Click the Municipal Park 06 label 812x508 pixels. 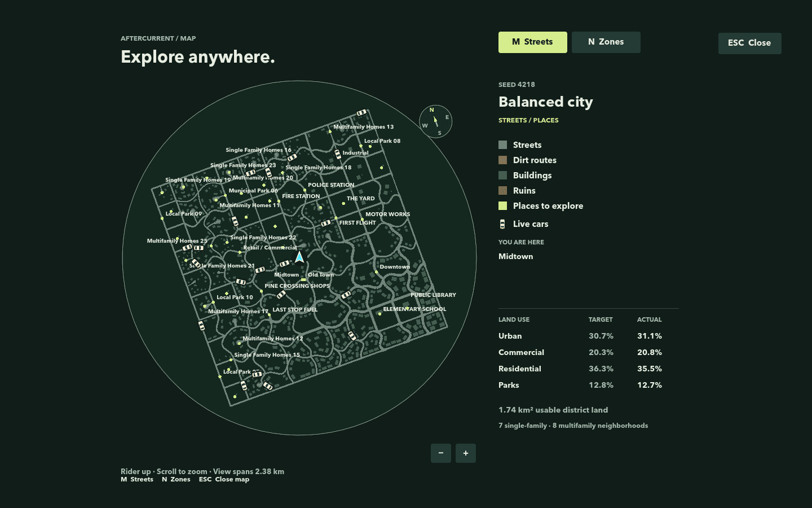[253, 191]
